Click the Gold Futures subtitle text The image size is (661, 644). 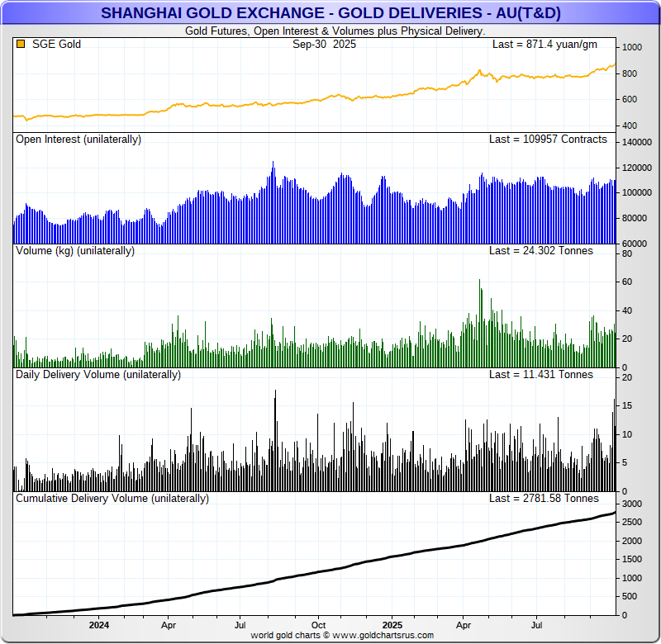point(334,31)
